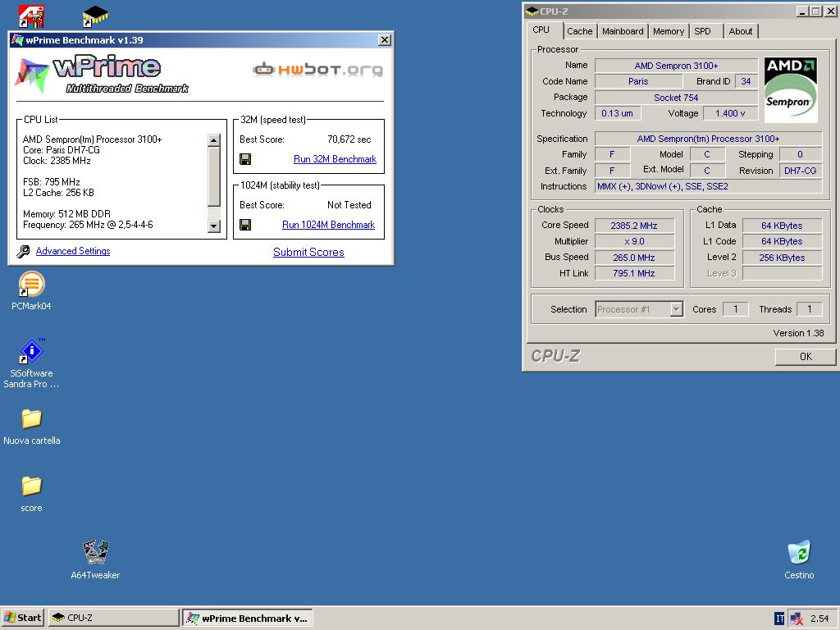Image resolution: width=840 pixels, height=630 pixels.
Task: Open SiSoftware Sandra Pro shortcut
Action: tap(31, 351)
